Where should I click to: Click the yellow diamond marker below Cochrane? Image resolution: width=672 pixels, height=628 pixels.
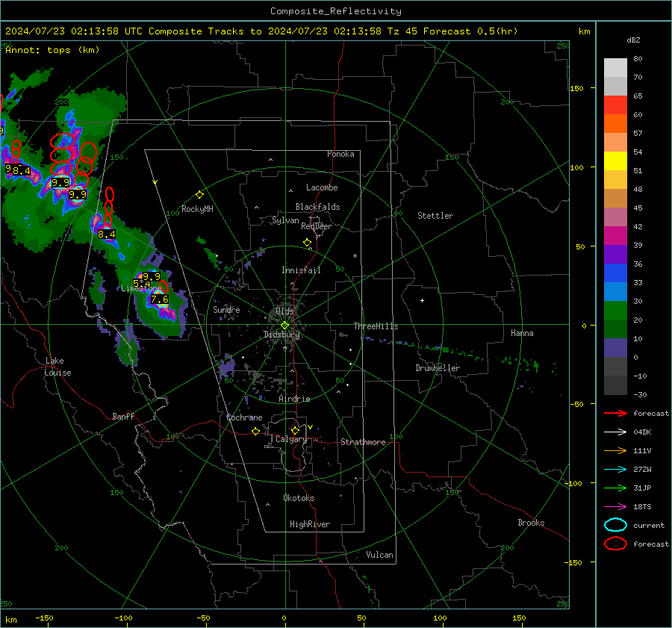click(255, 431)
